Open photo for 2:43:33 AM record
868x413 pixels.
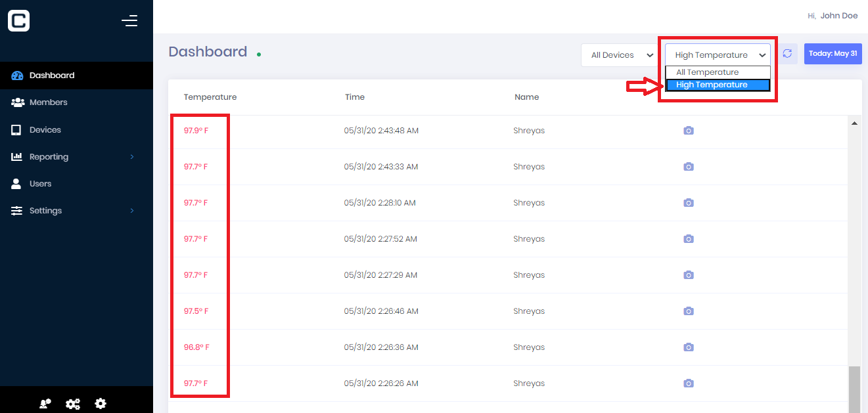689,167
